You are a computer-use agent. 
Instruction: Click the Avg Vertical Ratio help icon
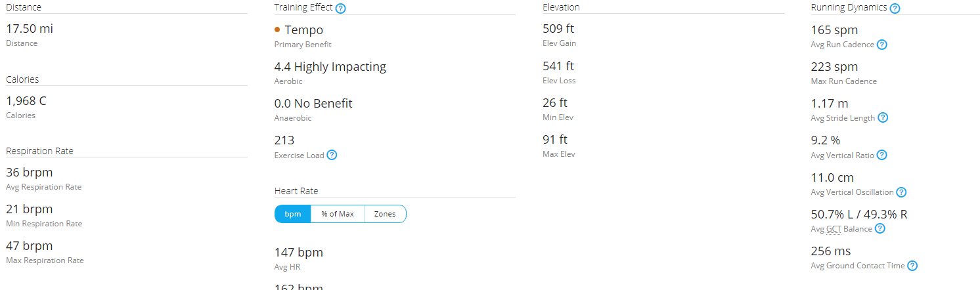(x=882, y=155)
